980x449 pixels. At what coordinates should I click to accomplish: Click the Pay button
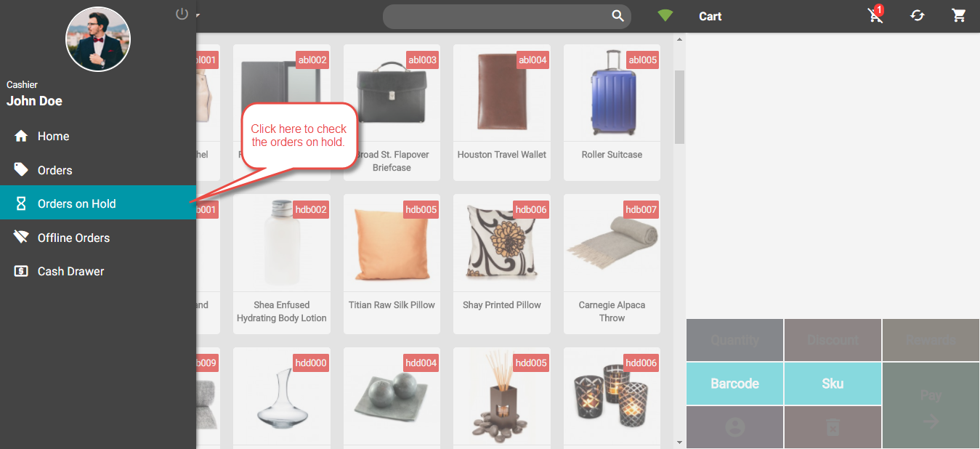(x=931, y=405)
